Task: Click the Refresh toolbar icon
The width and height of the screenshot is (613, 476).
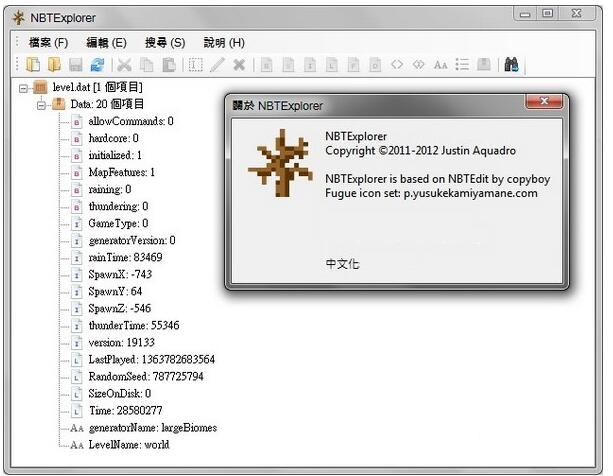Action: pos(97,65)
